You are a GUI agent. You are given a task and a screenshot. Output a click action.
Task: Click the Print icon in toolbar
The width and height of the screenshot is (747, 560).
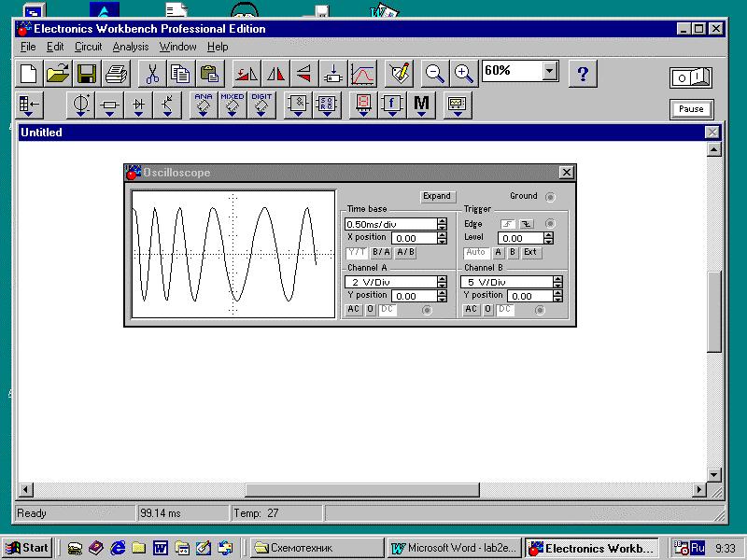point(116,74)
